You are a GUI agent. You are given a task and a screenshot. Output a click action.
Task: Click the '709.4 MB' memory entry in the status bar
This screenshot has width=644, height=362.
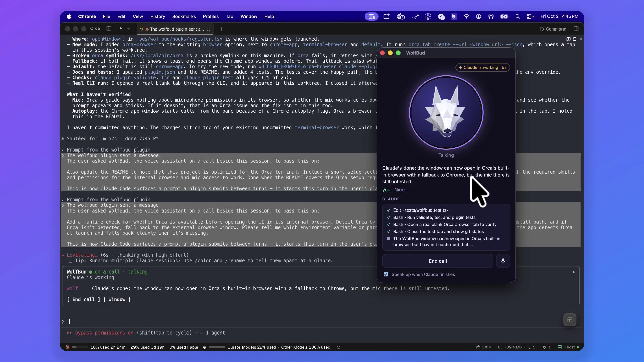pyautogui.click(x=510, y=347)
